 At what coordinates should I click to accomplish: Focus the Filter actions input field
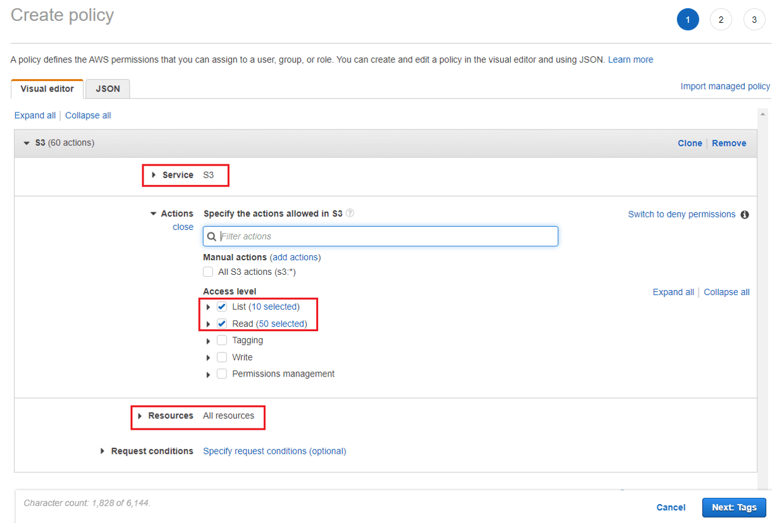(381, 236)
